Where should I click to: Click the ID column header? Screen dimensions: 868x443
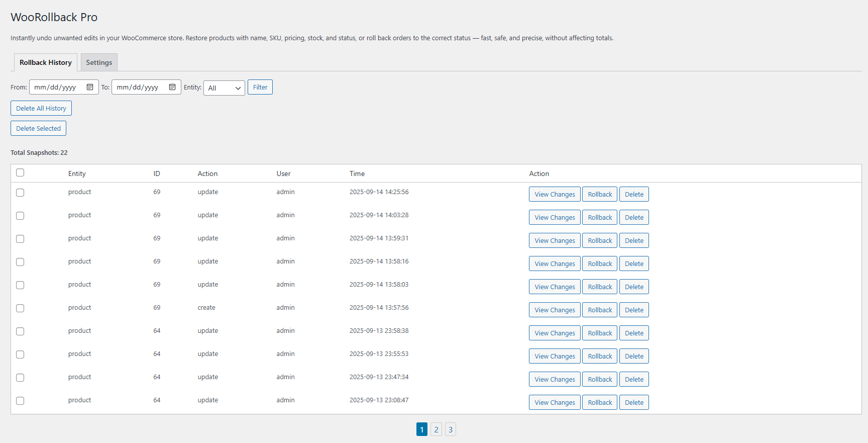[157, 173]
